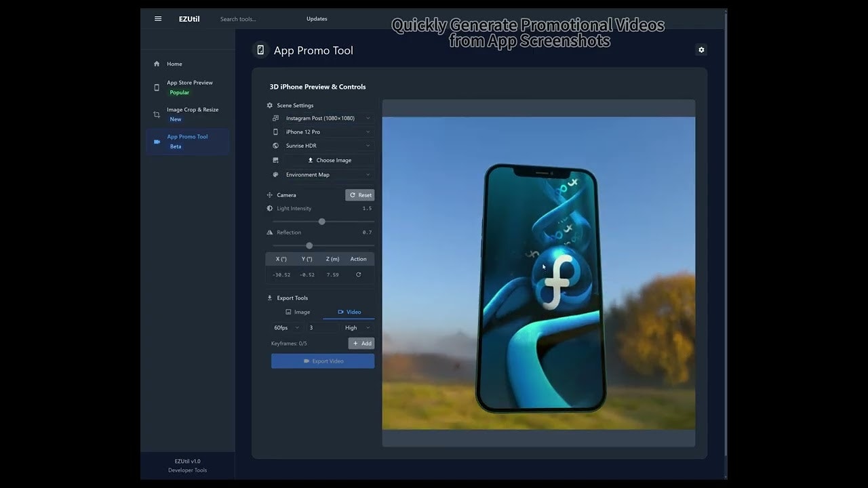Screen dimensions: 868x488
Task: Click the phone icon beside iPhone 12 Pro
Action: [275, 132]
